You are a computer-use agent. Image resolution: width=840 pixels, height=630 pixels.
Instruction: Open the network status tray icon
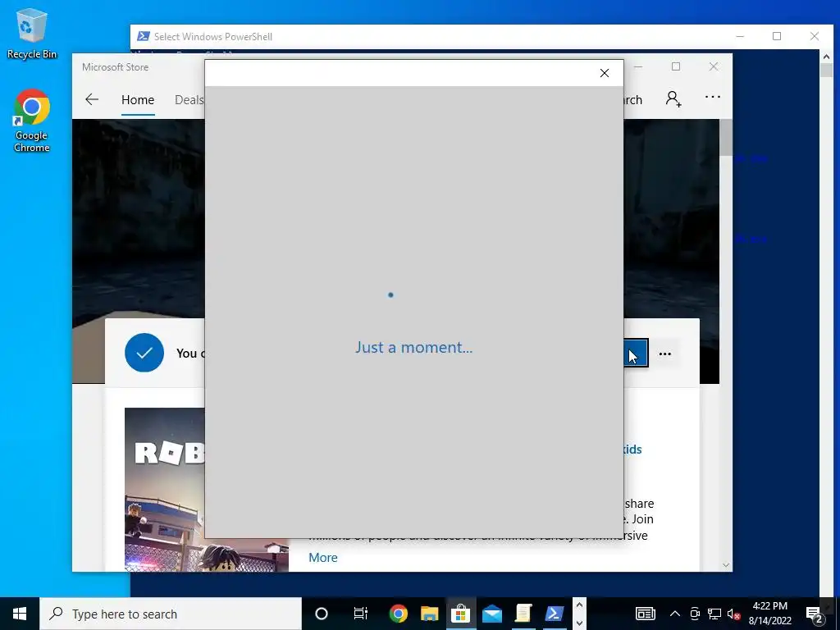pyautogui.click(x=714, y=614)
